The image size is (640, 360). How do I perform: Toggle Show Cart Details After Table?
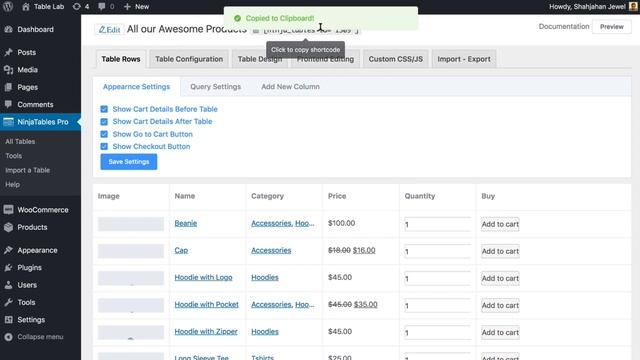pos(104,122)
